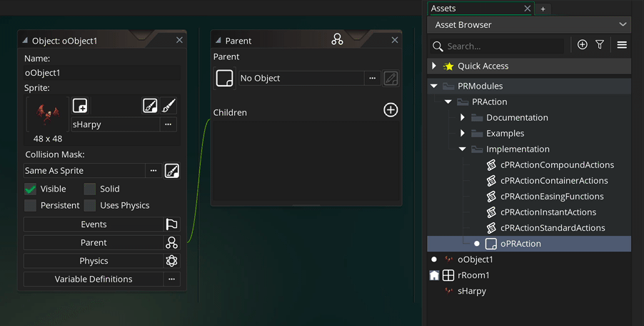The image size is (644, 326).
Task: Select cPRActionContainerActions in asset tree
Action: 554,180
